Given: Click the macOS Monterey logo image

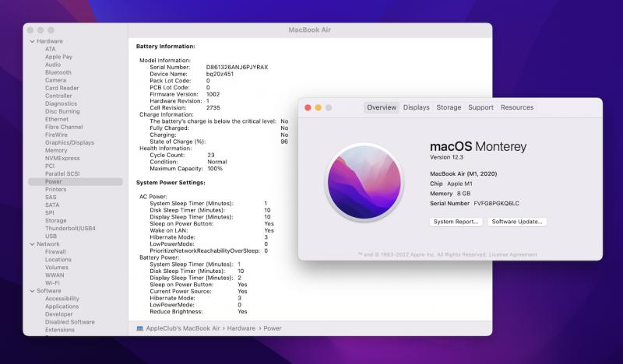Looking at the screenshot, I should [364, 183].
